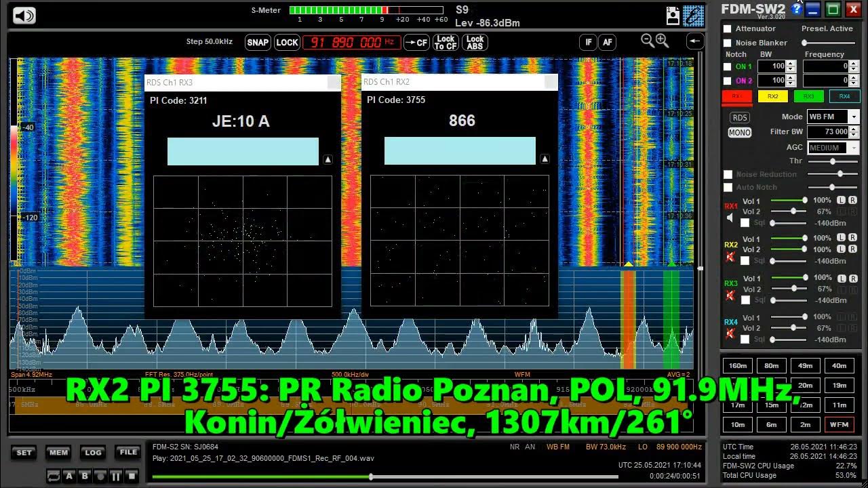
Task: Select the WFM band button
Action: pyautogui.click(x=839, y=425)
